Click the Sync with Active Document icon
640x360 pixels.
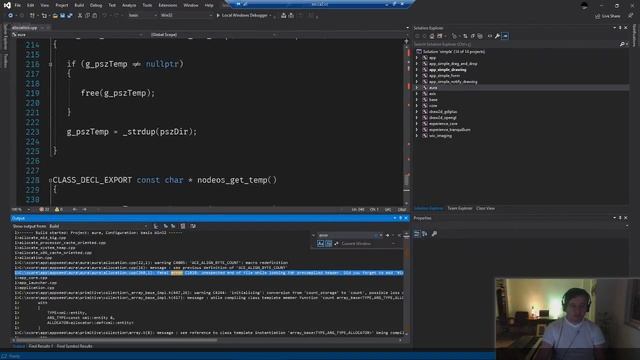(465, 36)
